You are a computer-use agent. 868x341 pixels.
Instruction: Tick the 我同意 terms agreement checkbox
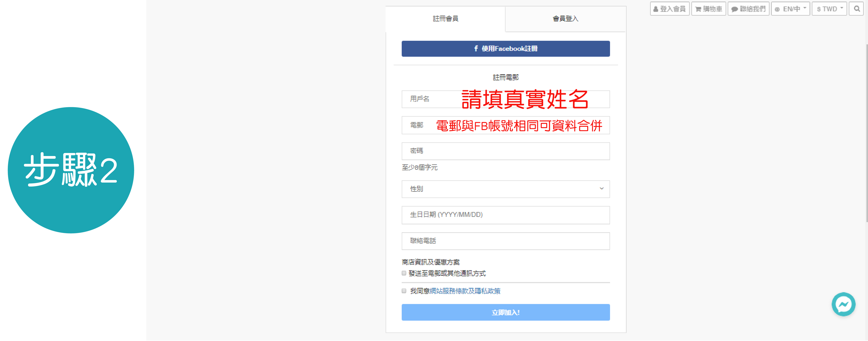click(404, 291)
